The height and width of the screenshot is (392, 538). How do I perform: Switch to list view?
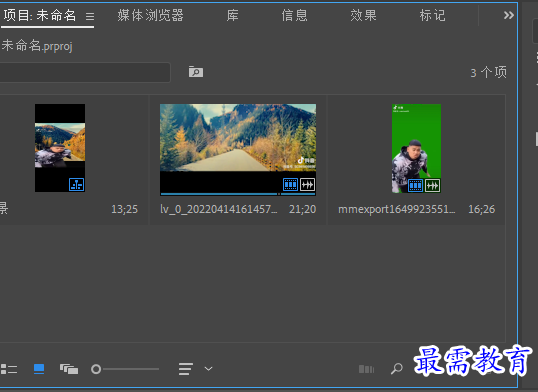tap(9, 369)
